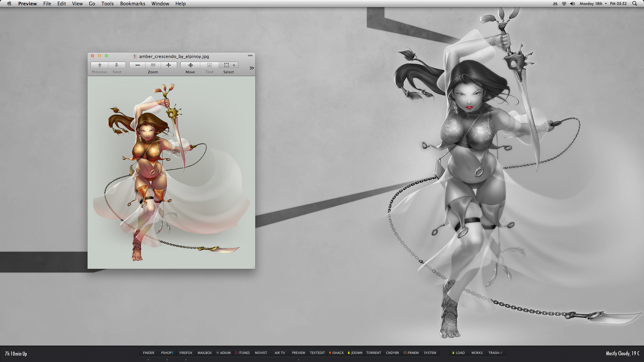Switch to PREVIEW in the dock bar
Image resolution: width=644 pixels, height=362 pixels.
(x=299, y=353)
